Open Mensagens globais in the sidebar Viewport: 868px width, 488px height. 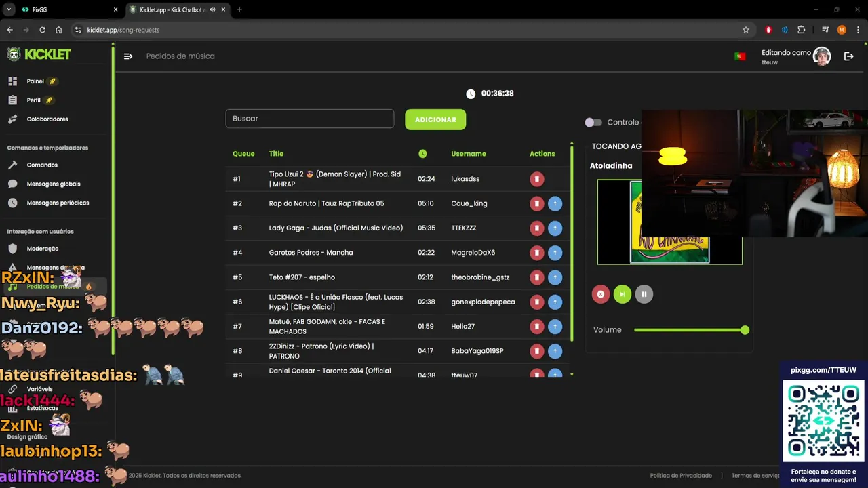pos(54,184)
